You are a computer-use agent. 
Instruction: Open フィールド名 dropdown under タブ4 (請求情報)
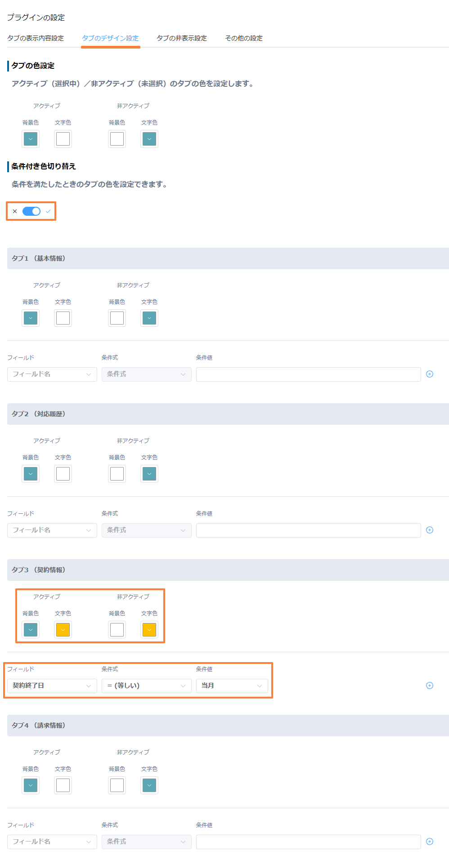coord(52,842)
